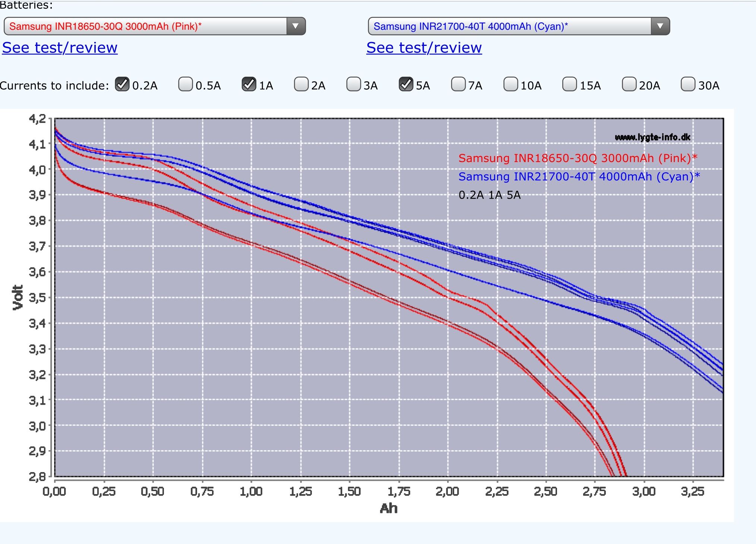Click the 4,0 volt axis tick label
Image resolution: width=756 pixels, height=544 pixels.
point(37,170)
